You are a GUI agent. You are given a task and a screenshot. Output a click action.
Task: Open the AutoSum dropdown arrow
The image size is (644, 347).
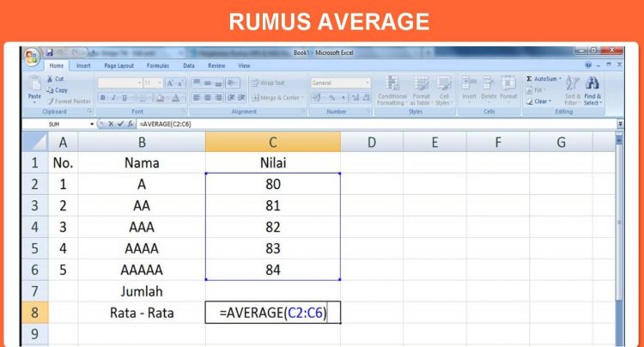pos(560,78)
